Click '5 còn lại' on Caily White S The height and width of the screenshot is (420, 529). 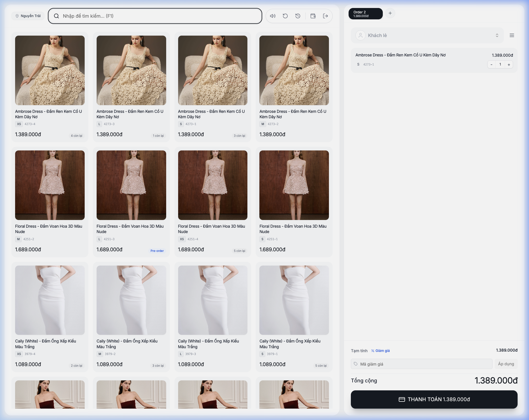click(321, 366)
